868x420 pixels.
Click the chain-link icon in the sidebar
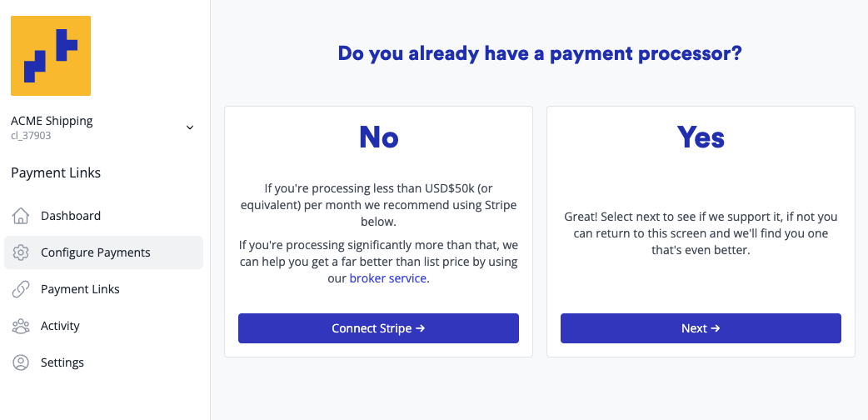(x=21, y=289)
